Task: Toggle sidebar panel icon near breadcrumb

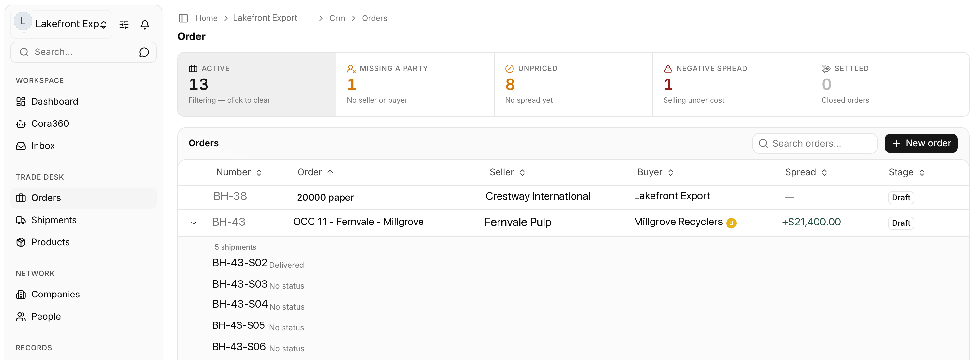Action: tap(183, 18)
